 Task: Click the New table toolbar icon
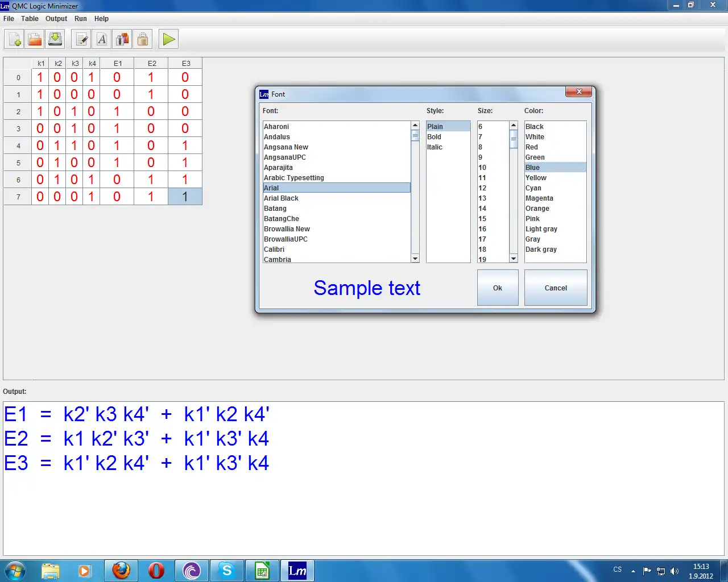click(x=14, y=39)
